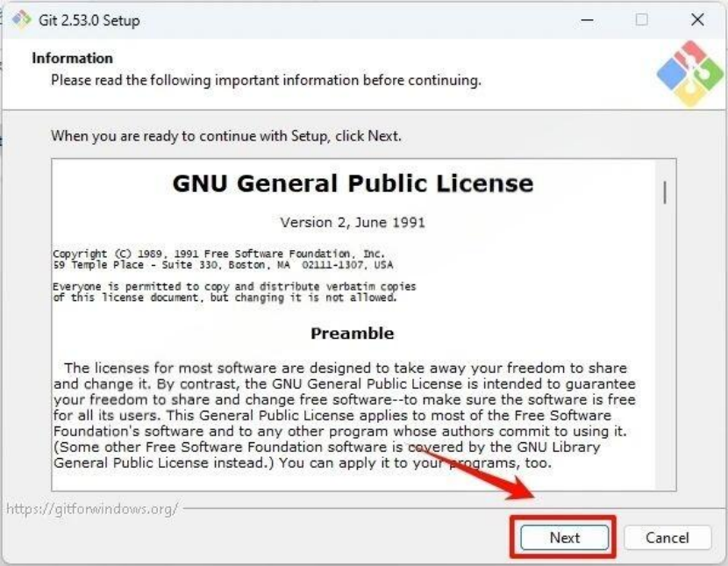
Task: Click the Next button
Action: click(x=564, y=537)
